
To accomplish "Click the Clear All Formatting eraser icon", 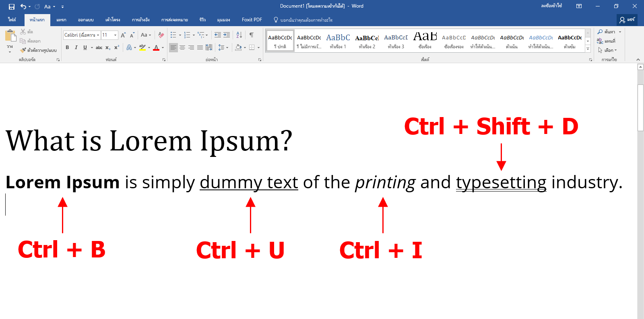I will [161, 35].
